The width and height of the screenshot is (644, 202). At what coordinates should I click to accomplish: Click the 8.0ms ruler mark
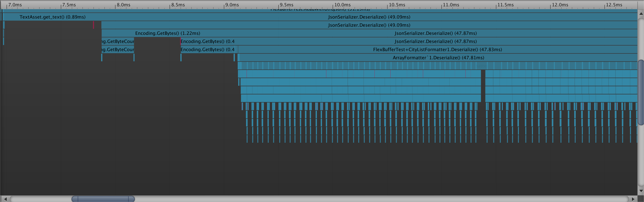point(123,5)
